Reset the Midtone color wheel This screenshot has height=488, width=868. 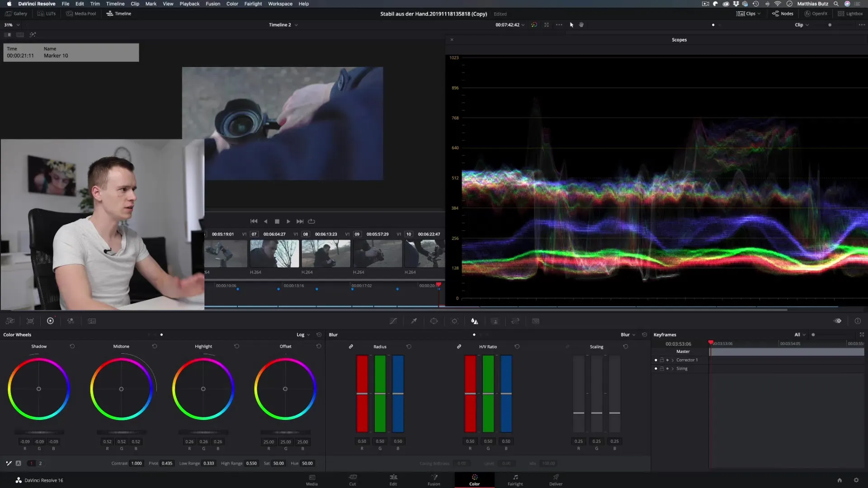click(155, 346)
